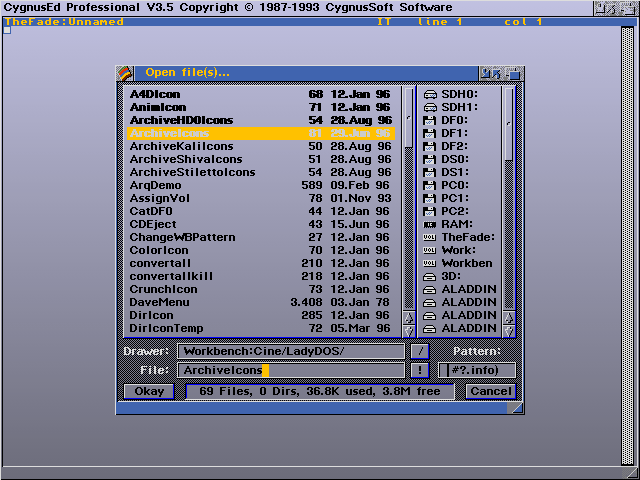Viewport: 640px width, 480px height.
Task: Select the 3D: assign icon
Action: 429,277
